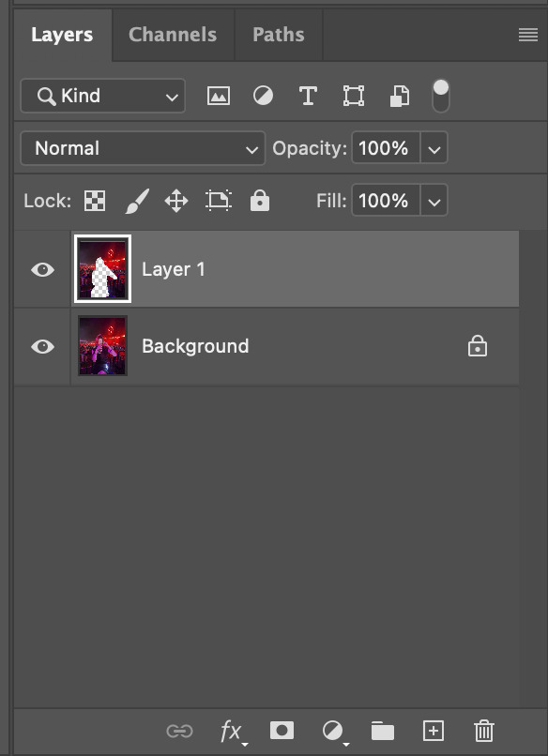The width and height of the screenshot is (548, 756).
Task: Create new fill or adjustment layer
Action: click(x=335, y=733)
